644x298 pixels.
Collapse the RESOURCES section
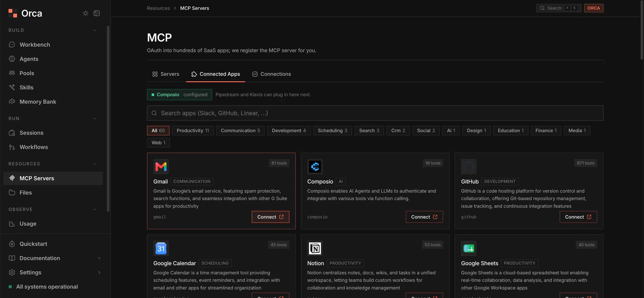[95, 164]
